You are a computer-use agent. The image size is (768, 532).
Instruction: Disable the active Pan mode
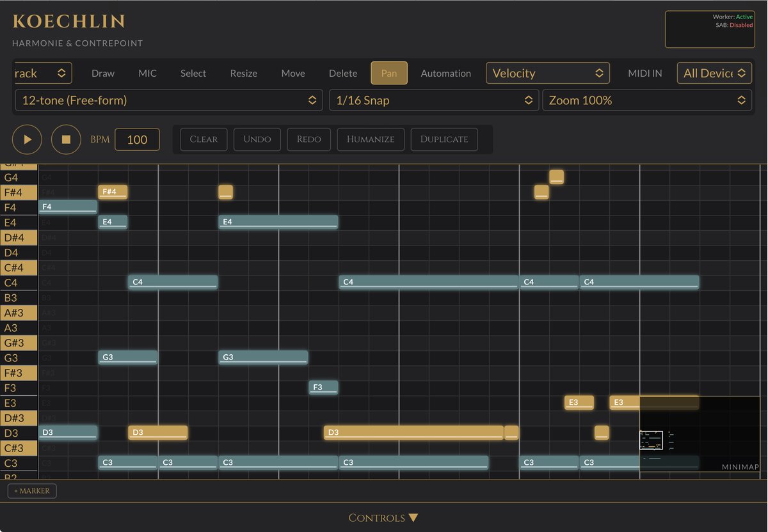click(388, 73)
